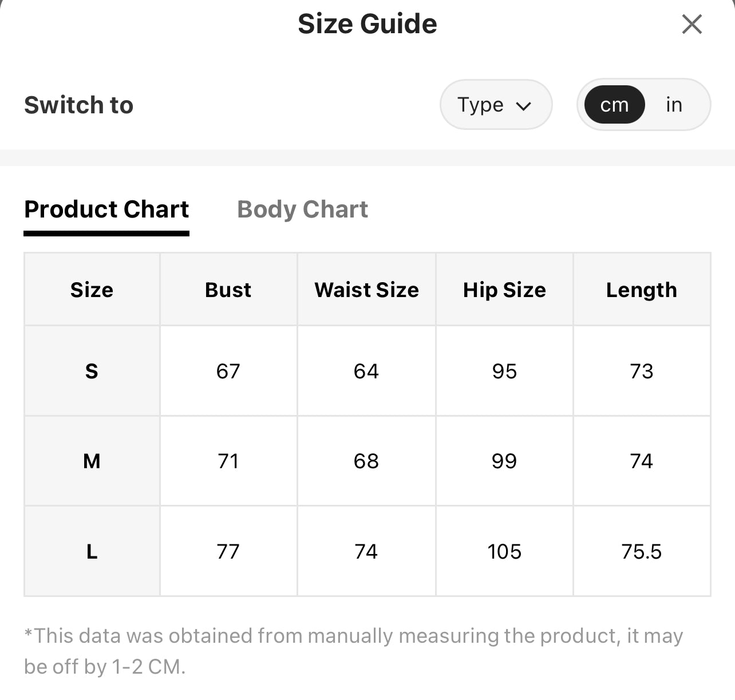Click the Length column header

[642, 290]
